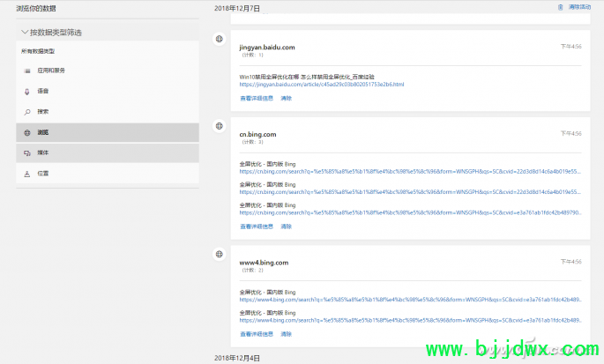Click the globe icon beside jingyan.baidu.com
The image size is (604, 364).
tap(220, 39)
